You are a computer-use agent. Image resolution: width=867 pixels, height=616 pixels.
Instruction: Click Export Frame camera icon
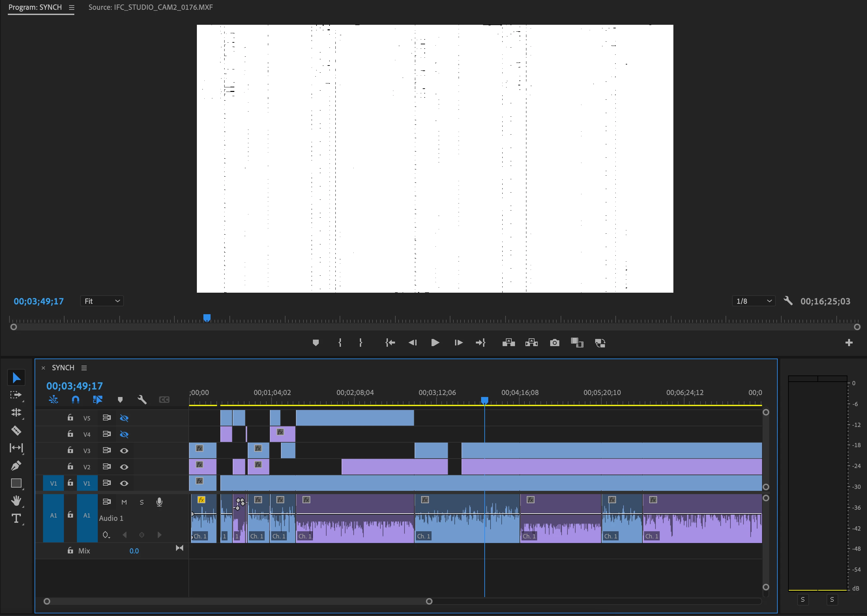click(x=554, y=343)
